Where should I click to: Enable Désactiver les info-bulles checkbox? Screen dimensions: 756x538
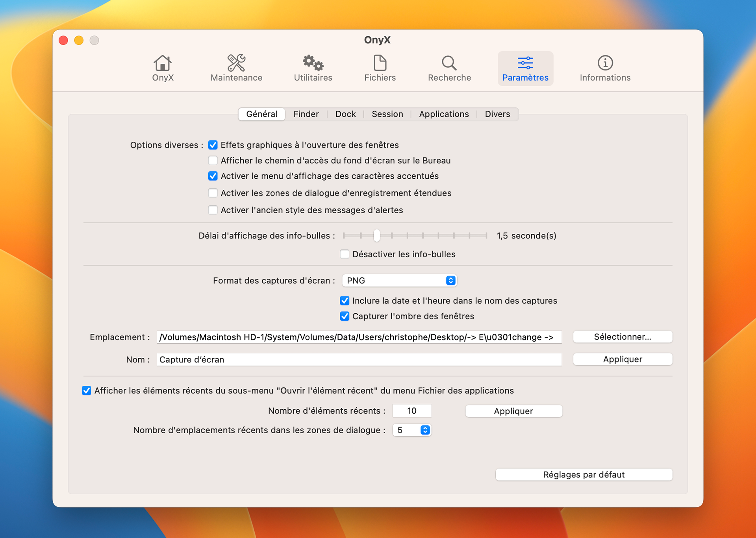click(x=345, y=254)
